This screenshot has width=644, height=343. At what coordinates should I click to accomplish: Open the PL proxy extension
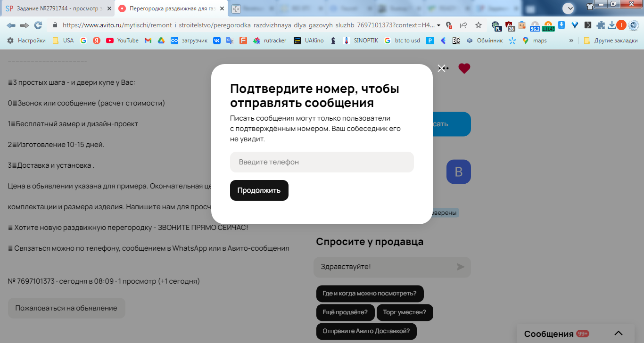click(496, 25)
